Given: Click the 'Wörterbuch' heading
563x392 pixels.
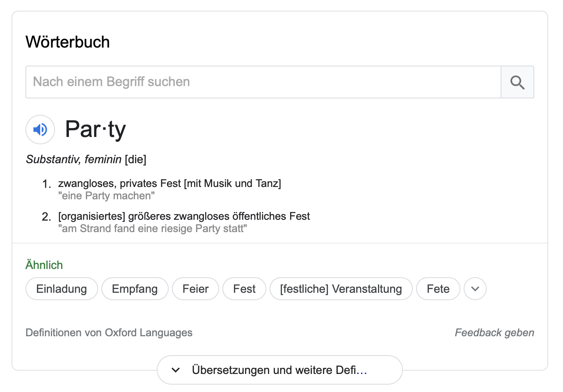Looking at the screenshot, I should [68, 42].
